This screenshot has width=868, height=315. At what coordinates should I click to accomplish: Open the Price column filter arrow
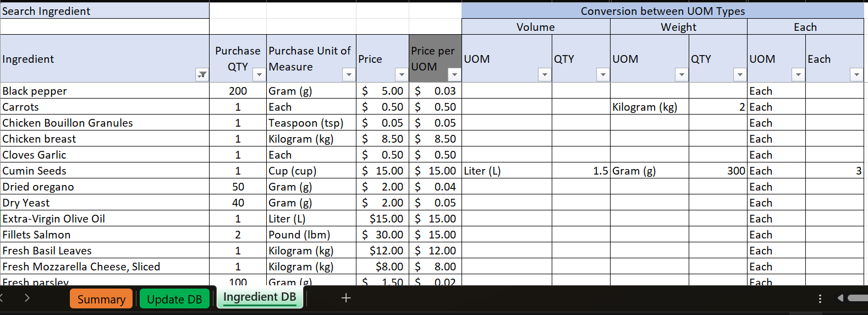pos(401,74)
